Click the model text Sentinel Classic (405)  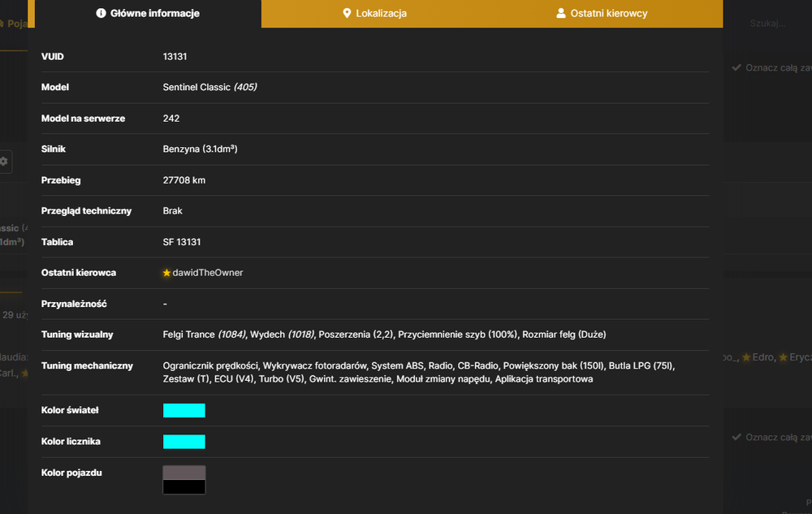point(209,87)
